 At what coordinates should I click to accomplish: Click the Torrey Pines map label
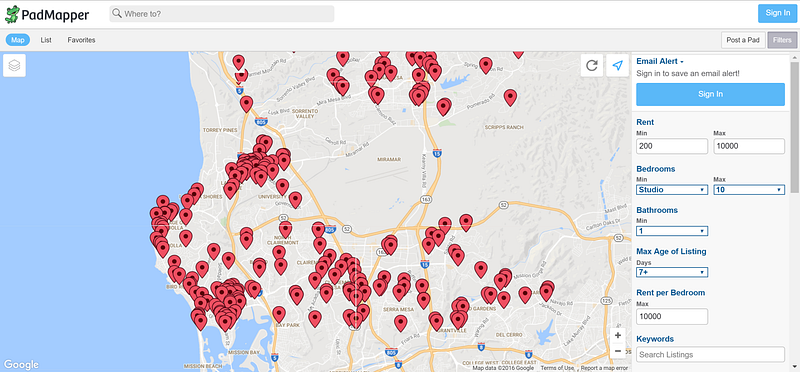point(220,131)
